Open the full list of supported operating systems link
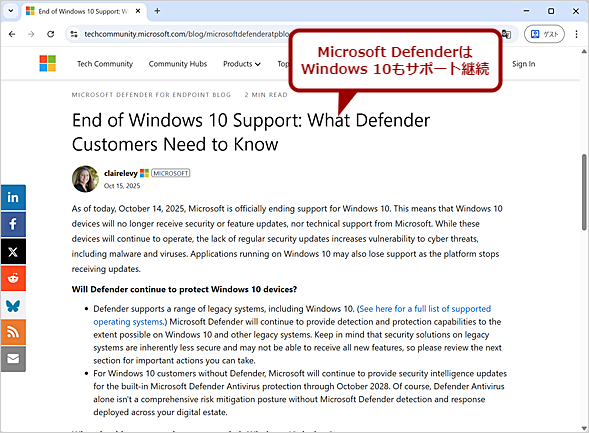 tap(292, 315)
